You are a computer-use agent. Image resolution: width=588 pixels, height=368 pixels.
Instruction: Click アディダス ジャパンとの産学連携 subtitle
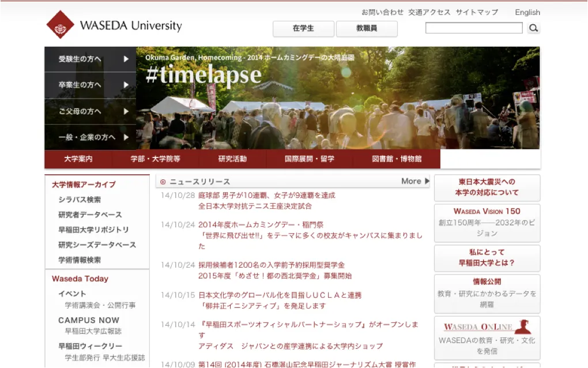click(x=291, y=346)
